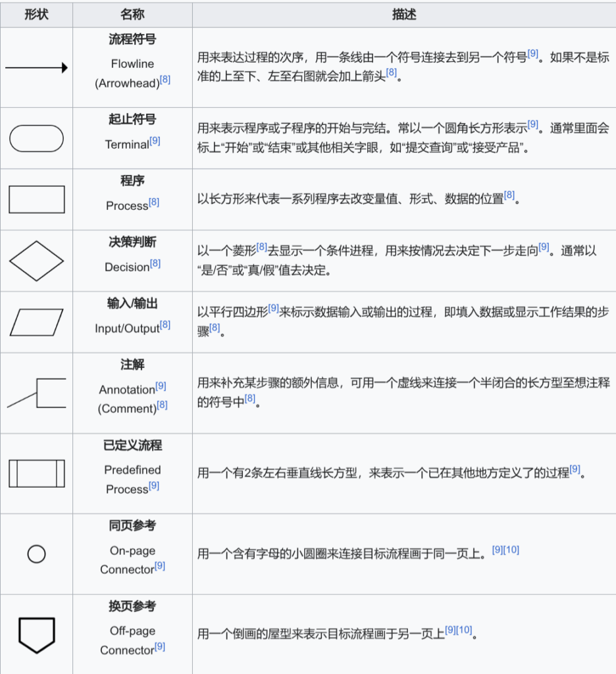Click the Predefined Process double-bar rectangle
This screenshot has height=674, width=616.
[x=37, y=473]
